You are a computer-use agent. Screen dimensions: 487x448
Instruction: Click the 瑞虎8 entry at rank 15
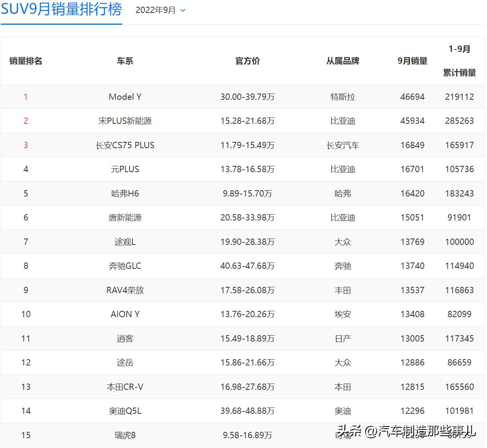pos(125,435)
